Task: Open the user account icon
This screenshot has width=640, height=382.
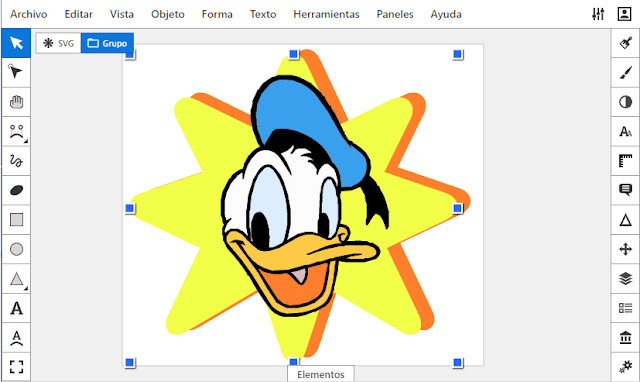Action: coord(624,14)
